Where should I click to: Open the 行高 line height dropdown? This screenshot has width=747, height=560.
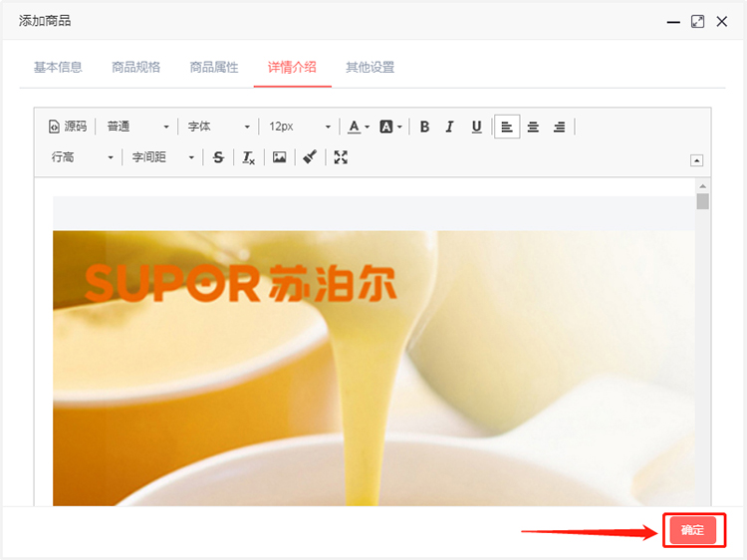(x=82, y=157)
